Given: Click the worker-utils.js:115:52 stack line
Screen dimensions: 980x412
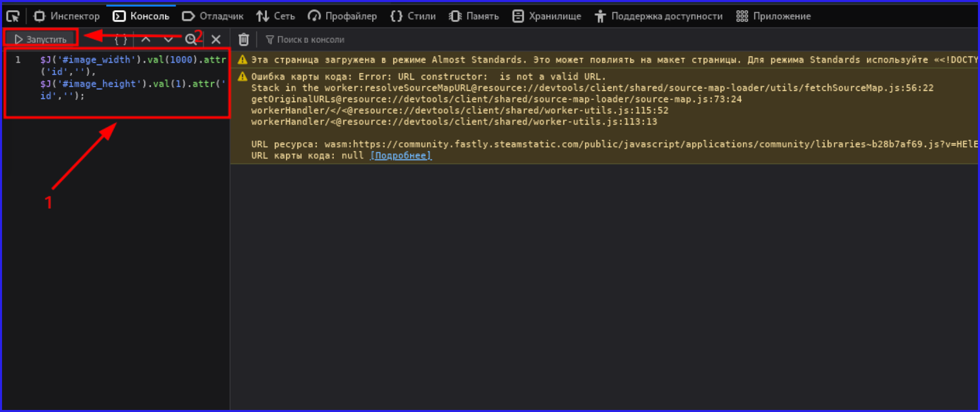Looking at the screenshot, I should [x=459, y=110].
